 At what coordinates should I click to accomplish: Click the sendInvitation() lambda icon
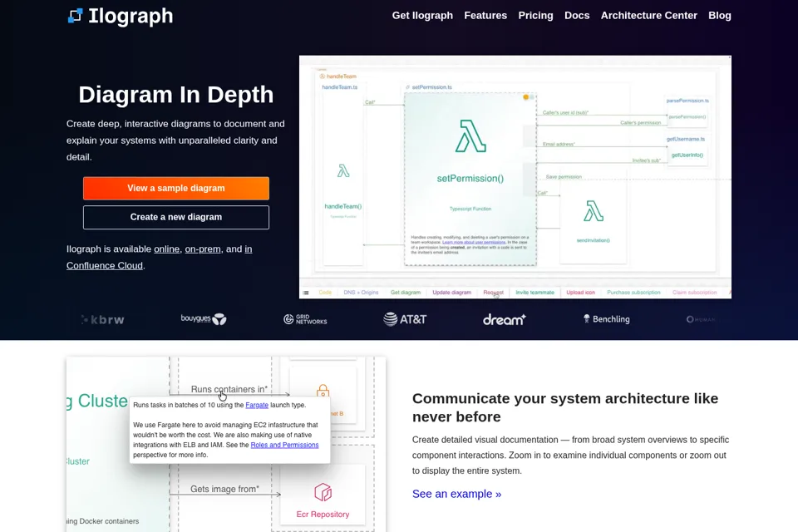coord(594,211)
